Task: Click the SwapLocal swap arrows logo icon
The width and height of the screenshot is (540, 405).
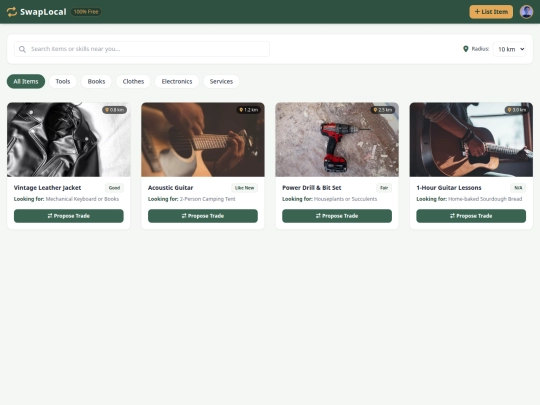Action: click(12, 12)
